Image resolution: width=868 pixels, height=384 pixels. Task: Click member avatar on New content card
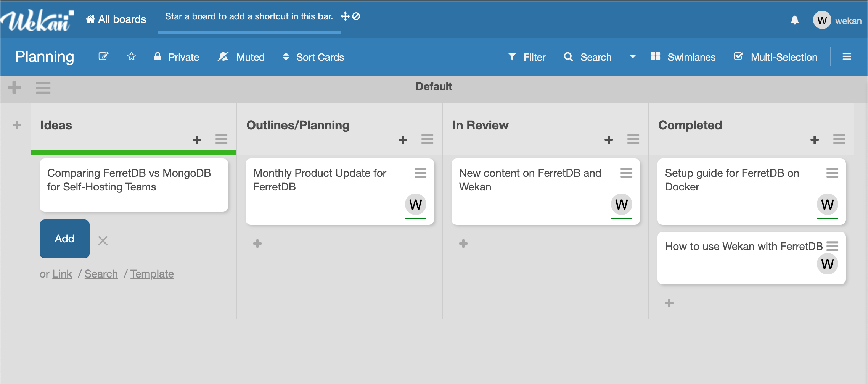click(x=622, y=205)
